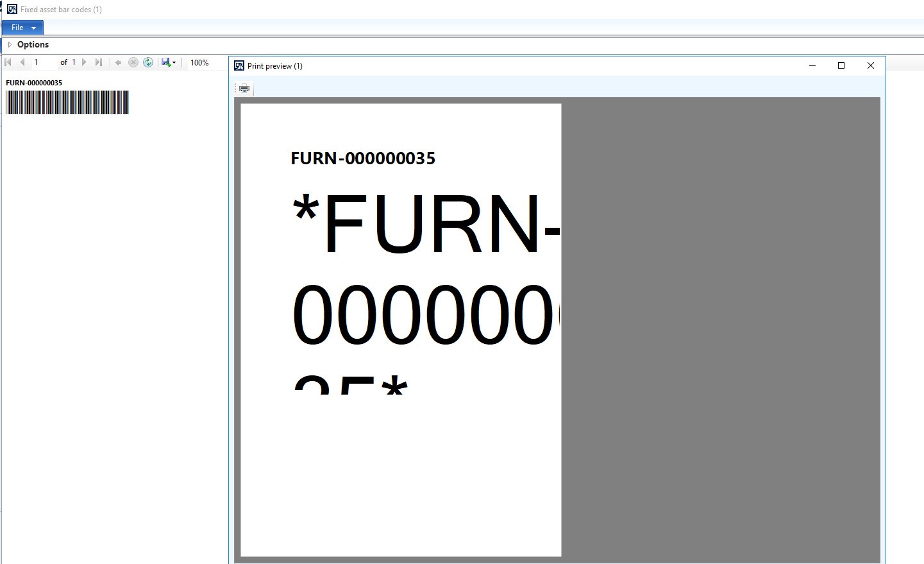Screen dimensions: 924x564
Task: Stop the report rendering
Action: 133,62
